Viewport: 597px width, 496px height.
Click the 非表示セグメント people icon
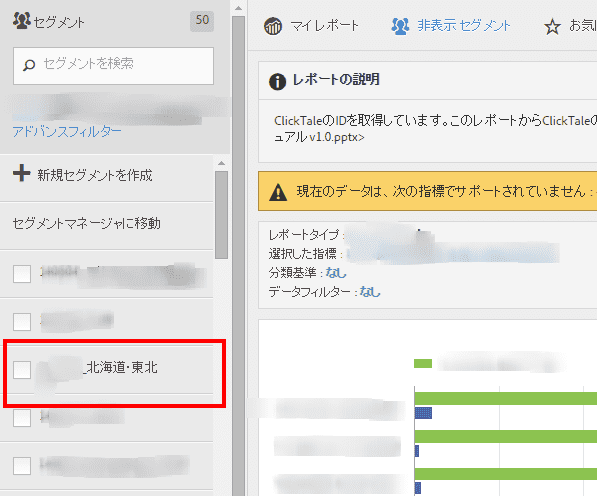click(x=400, y=26)
